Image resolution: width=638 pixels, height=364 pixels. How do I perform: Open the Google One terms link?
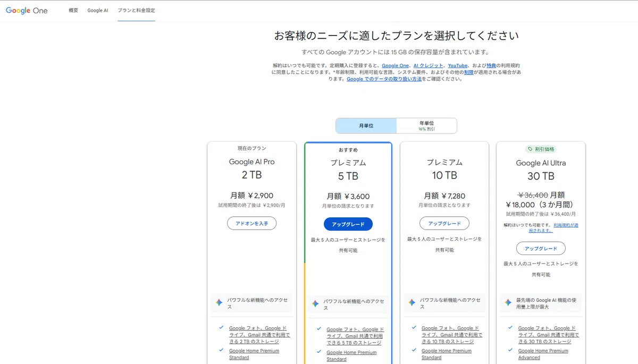click(395, 65)
